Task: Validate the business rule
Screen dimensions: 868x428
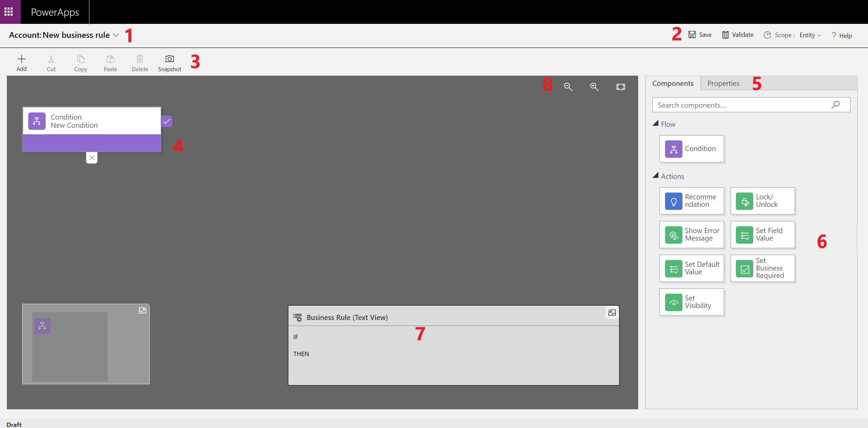Action: tap(738, 35)
